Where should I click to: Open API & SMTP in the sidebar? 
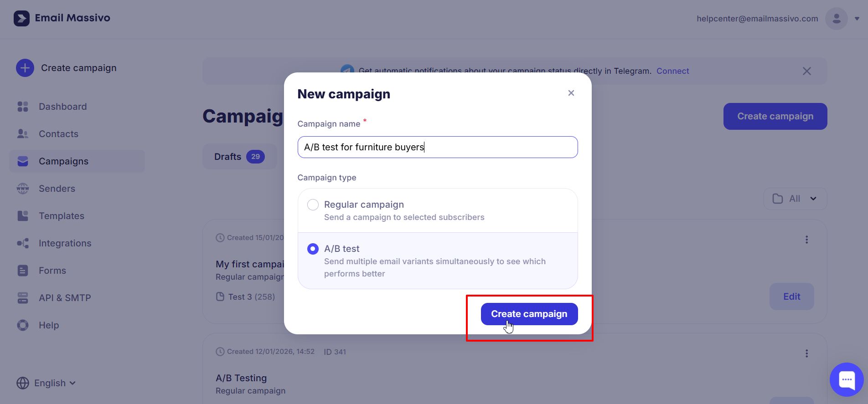[x=65, y=298]
